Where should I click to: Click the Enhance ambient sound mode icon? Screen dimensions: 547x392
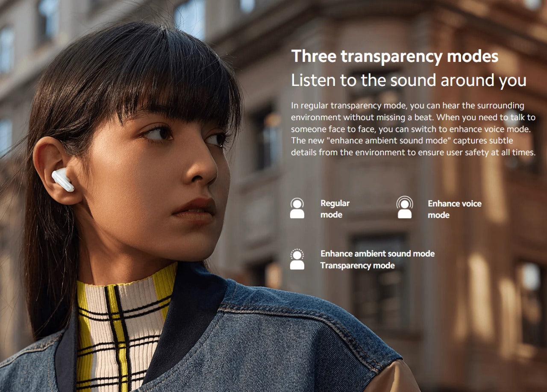[297, 259]
